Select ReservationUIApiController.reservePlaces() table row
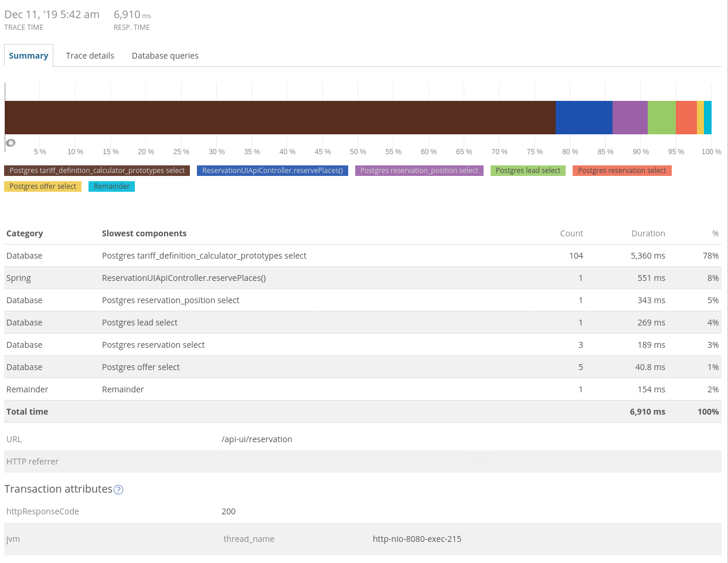 pyautogui.click(x=363, y=278)
